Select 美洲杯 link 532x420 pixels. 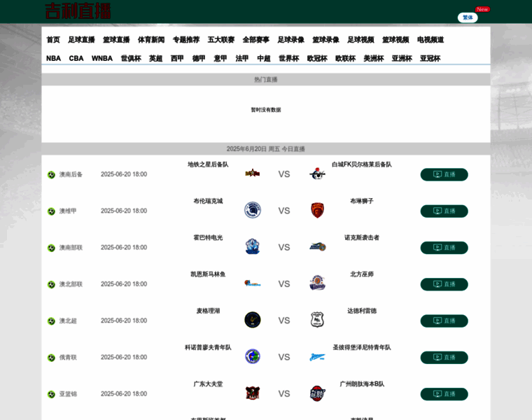(374, 58)
